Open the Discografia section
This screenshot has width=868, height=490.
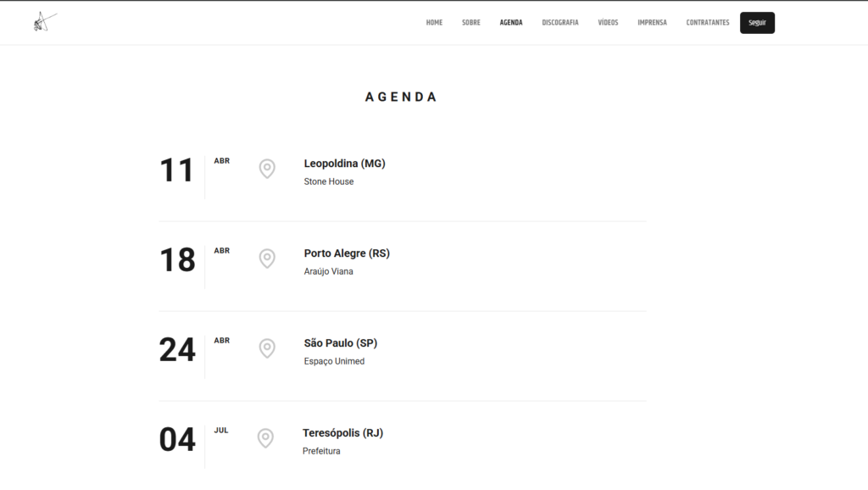click(x=560, y=23)
